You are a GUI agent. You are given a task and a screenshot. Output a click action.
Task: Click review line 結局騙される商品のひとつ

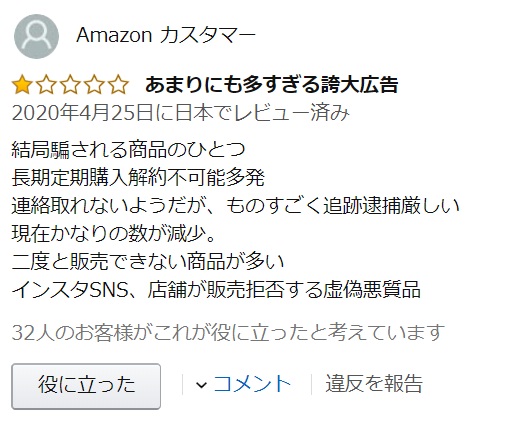click(x=128, y=150)
